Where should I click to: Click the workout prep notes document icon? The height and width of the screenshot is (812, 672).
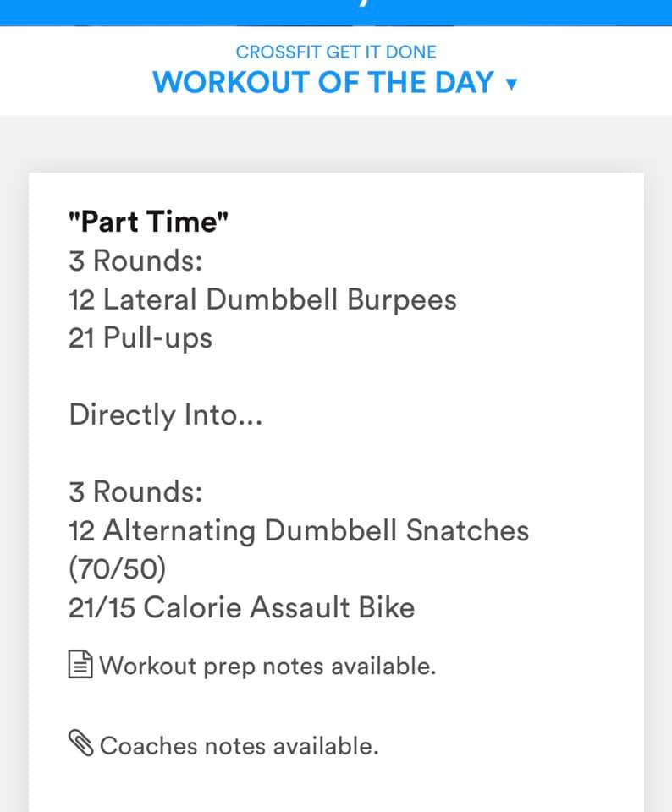click(x=80, y=666)
